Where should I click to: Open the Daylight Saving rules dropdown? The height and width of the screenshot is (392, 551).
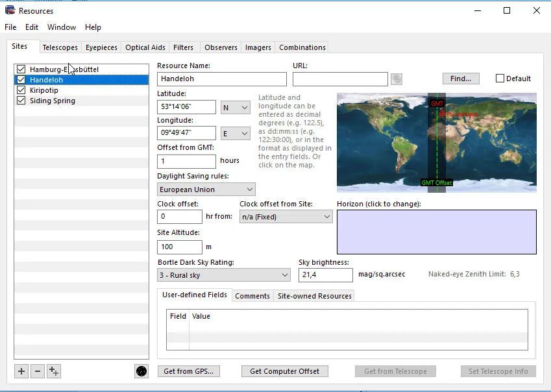206,190
